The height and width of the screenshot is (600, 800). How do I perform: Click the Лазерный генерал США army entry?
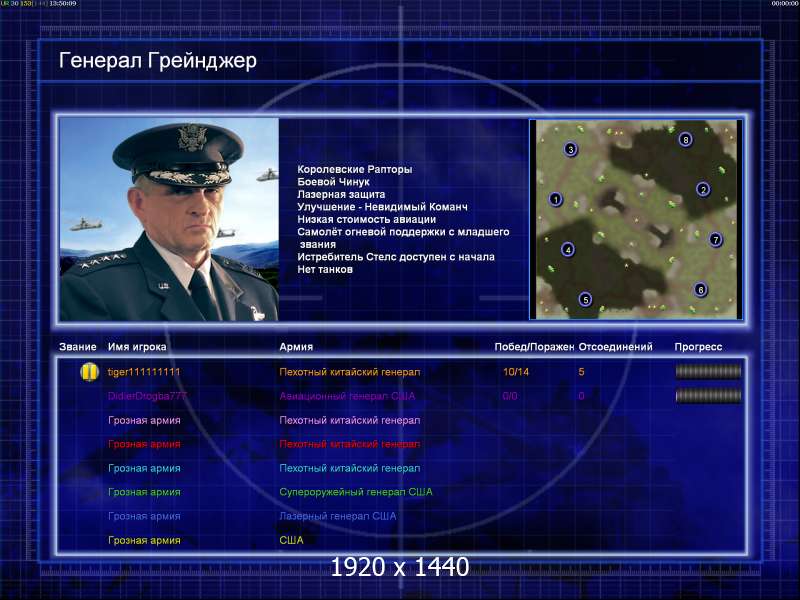pyautogui.click(x=338, y=516)
